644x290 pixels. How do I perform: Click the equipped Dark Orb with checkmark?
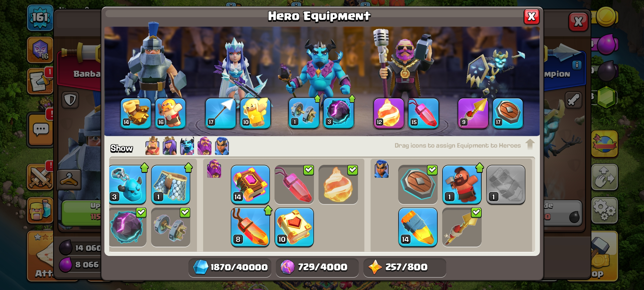pos(128,227)
